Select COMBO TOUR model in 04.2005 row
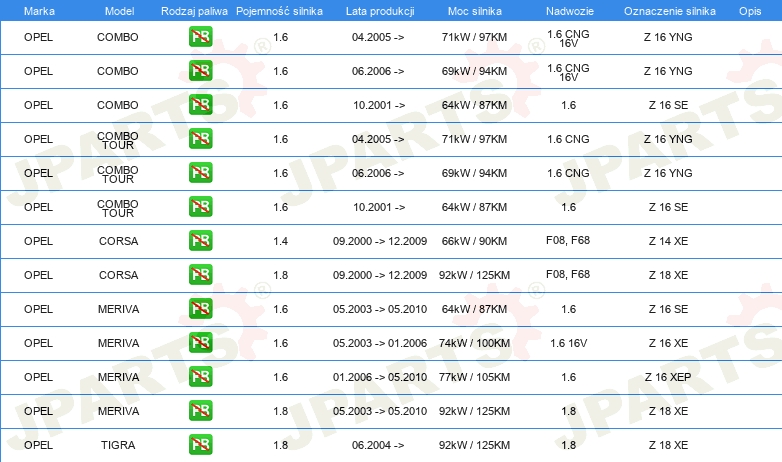 tap(118, 140)
